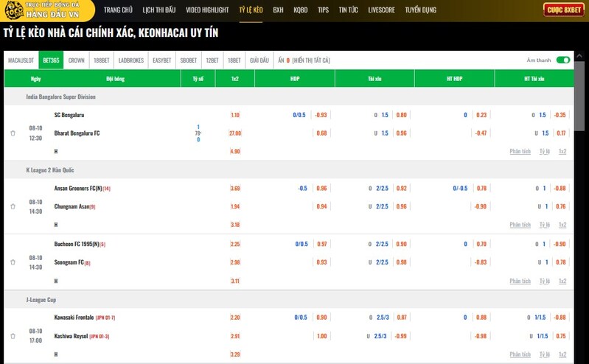
Task: Switch to the SBOBET bookmaker tab
Action: coord(188,60)
